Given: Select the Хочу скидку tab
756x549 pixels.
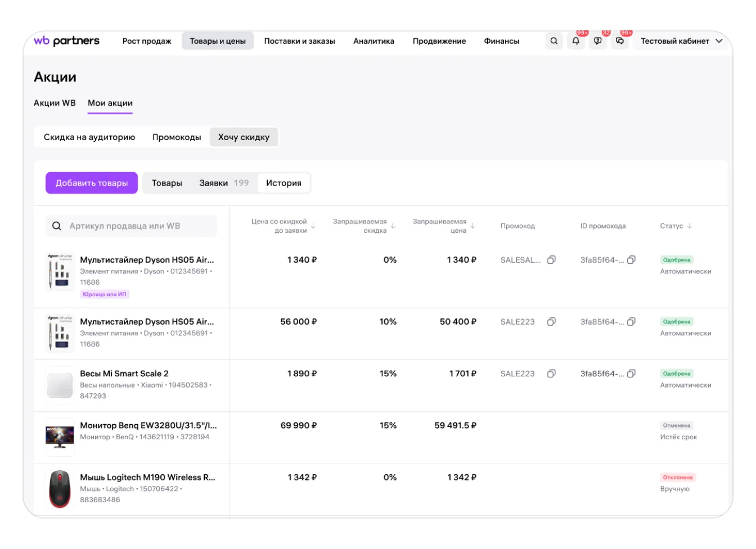Looking at the screenshot, I should coord(244,137).
